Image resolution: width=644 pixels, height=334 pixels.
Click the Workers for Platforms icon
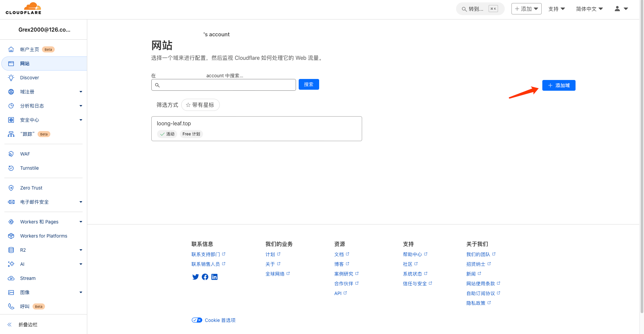[x=11, y=236]
